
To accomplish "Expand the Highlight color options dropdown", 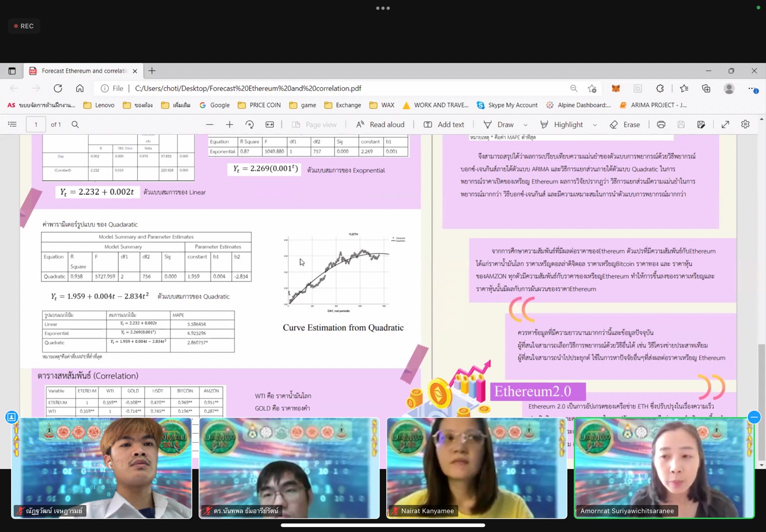I will point(594,125).
